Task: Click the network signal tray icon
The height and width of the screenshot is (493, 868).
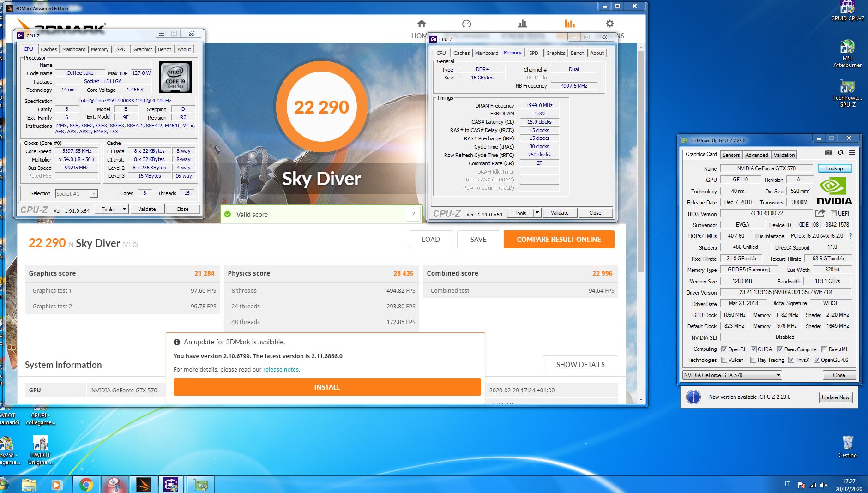Action: [813, 485]
